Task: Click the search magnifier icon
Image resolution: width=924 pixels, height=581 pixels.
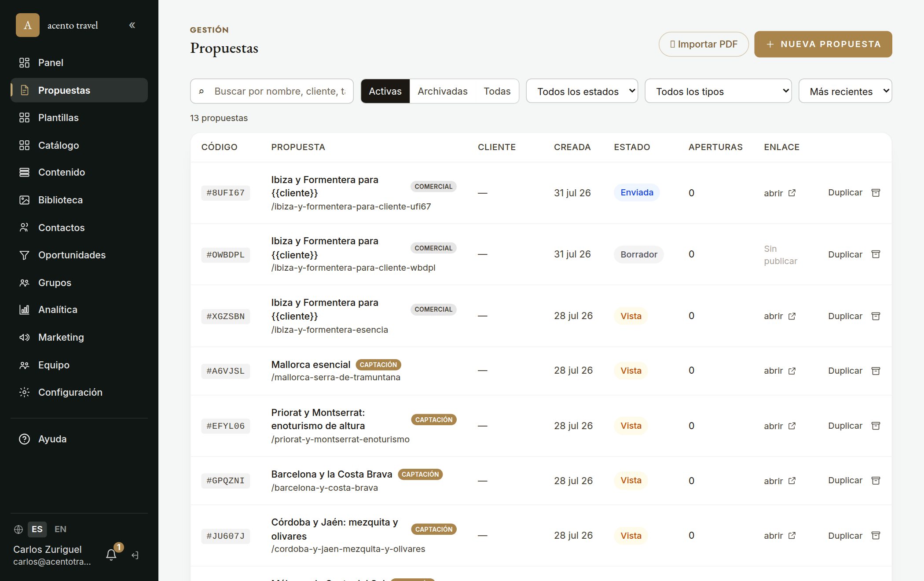Action: [x=202, y=92]
